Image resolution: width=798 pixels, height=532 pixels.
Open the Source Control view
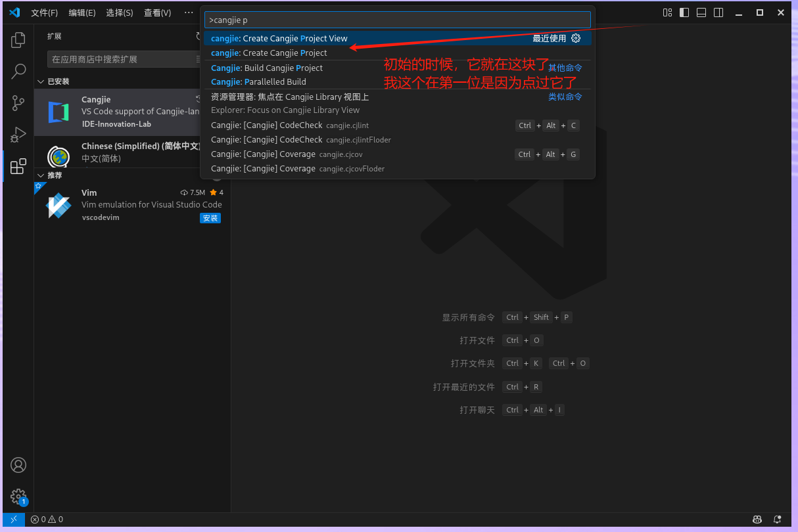[18, 103]
